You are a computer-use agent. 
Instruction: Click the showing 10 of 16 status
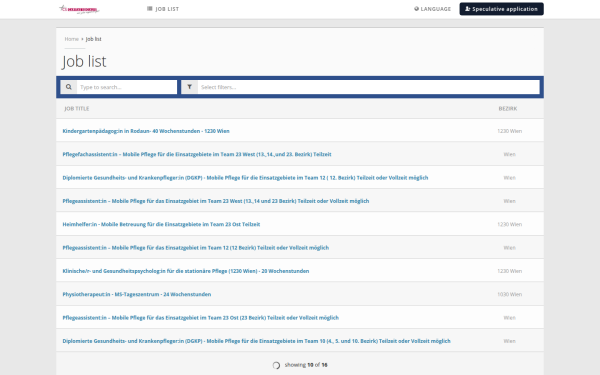click(306, 365)
